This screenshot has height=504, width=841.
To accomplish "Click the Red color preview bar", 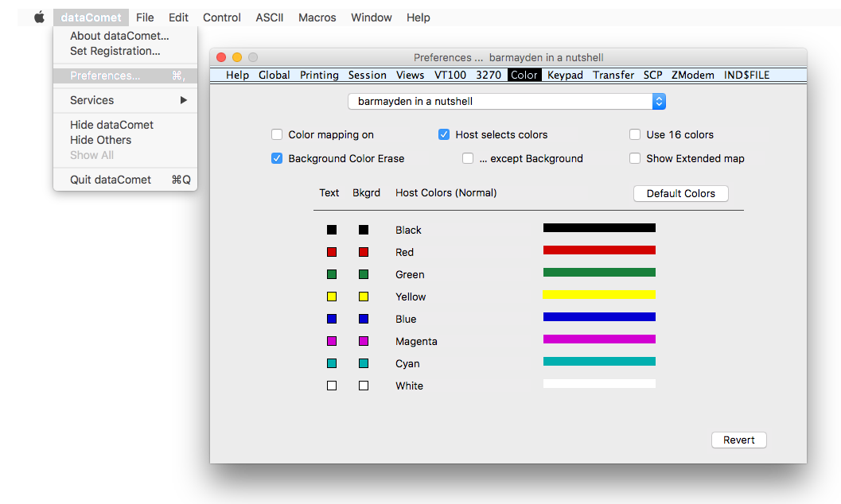I will (x=599, y=250).
